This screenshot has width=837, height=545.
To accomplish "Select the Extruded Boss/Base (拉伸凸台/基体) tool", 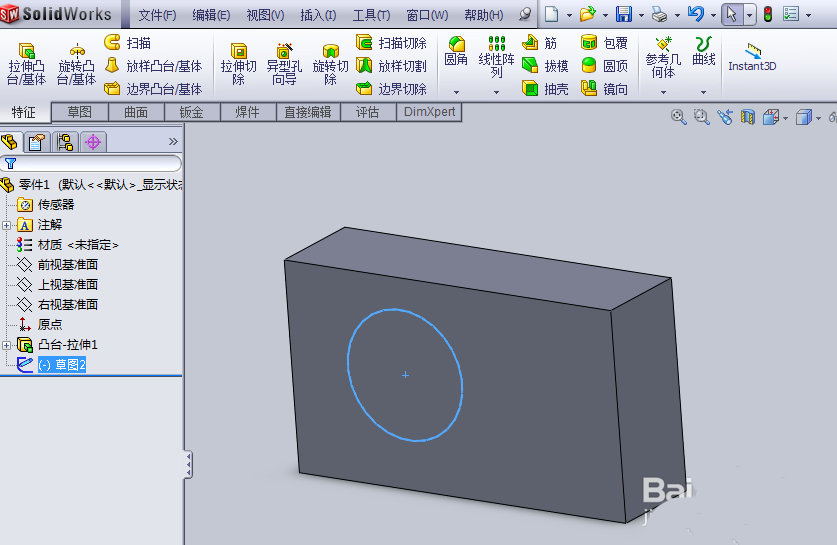I will (26, 65).
